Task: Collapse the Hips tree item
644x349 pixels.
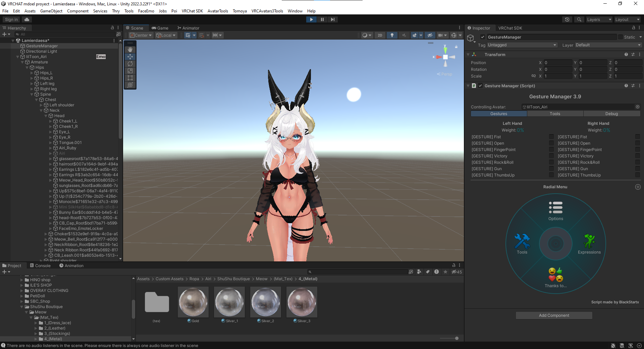Action: 27,67
